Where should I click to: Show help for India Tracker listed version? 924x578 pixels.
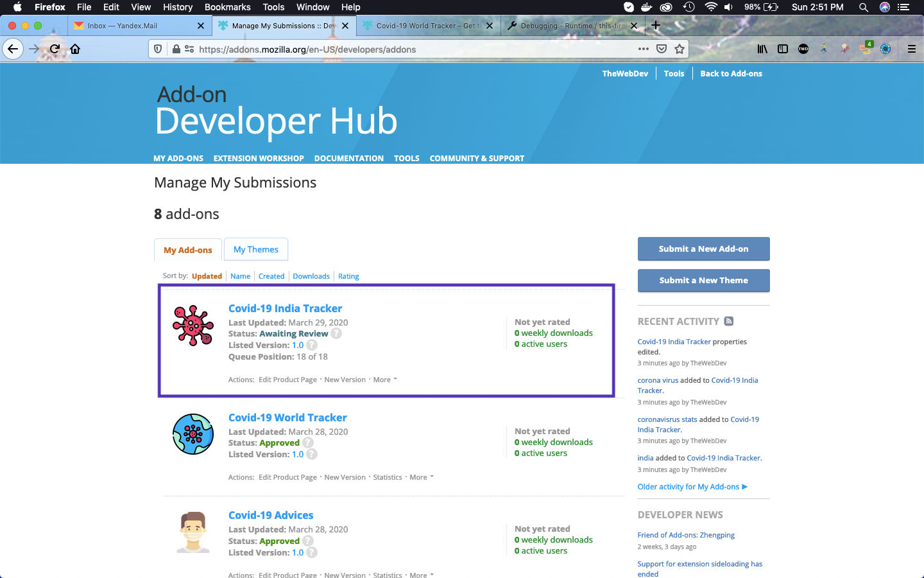(312, 345)
